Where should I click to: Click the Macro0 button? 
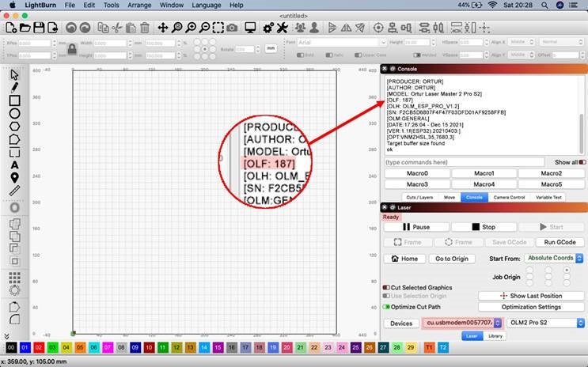pyautogui.click(x=417, y=173)
